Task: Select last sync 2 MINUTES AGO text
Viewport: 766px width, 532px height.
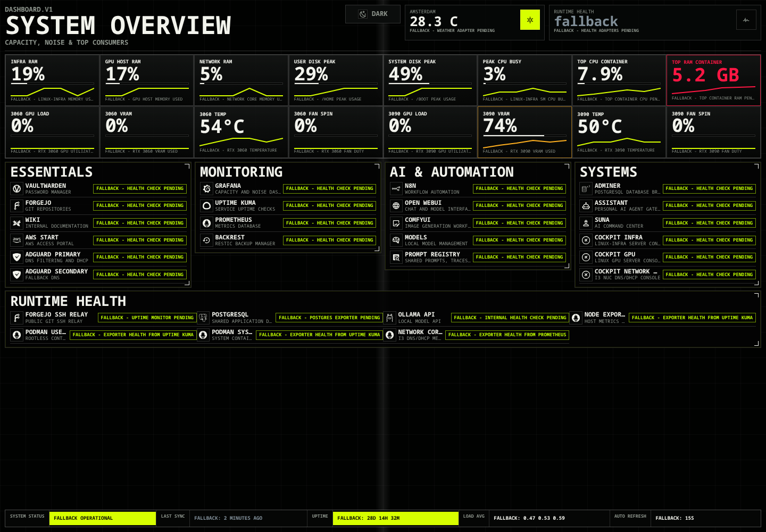Action: [228, 518]
